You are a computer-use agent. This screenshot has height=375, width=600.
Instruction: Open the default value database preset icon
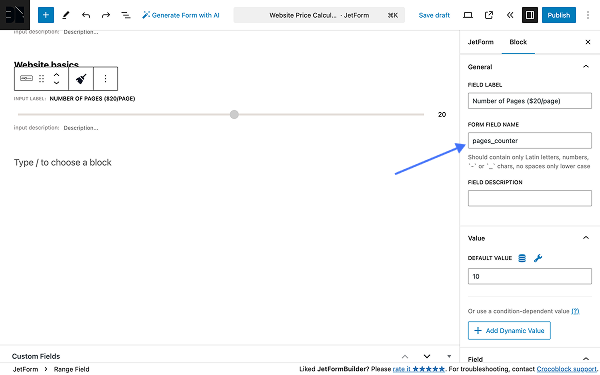point(522,258)
